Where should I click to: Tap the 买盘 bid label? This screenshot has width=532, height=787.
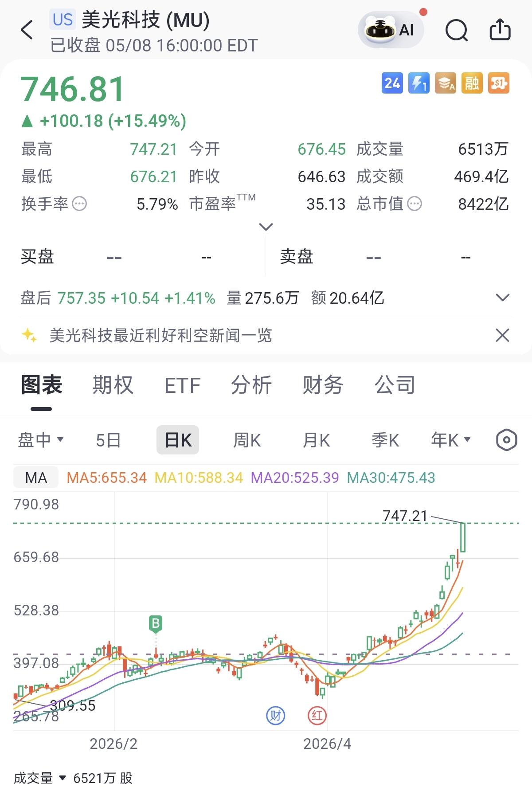[x=37, y=257]
